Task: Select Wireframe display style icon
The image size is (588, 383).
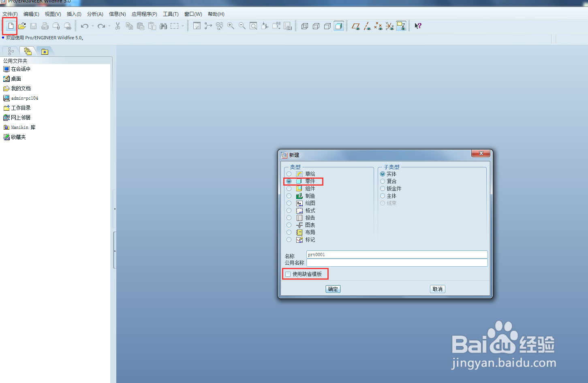Action: [305, 26]
